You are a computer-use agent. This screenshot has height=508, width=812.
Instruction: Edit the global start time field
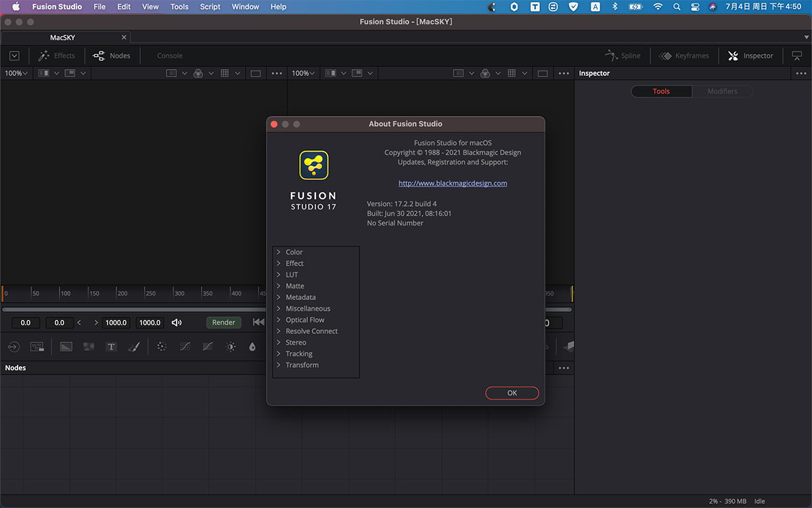[26, 322]
